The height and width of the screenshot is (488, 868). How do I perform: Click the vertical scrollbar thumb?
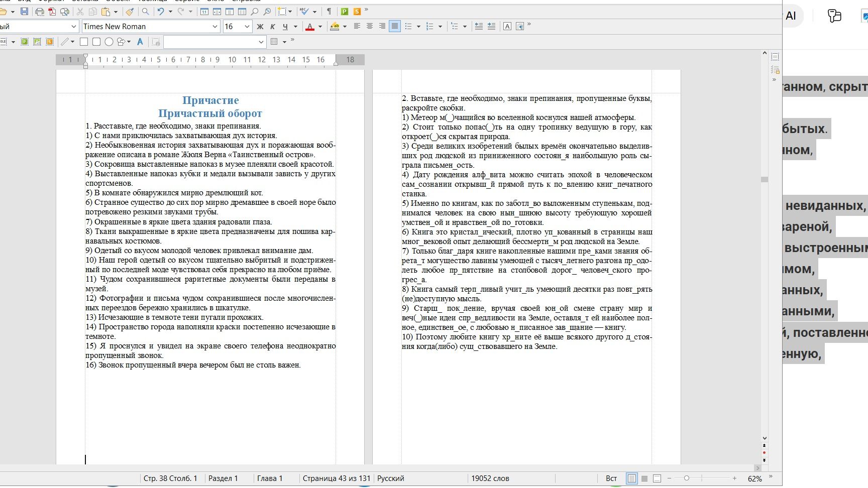[x=765, y=180]
